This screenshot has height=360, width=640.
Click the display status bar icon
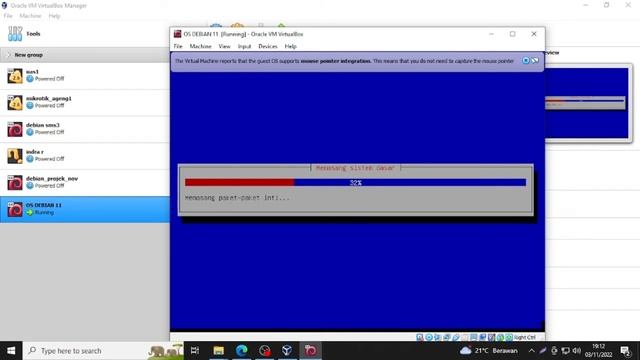[x=474, y=337]
